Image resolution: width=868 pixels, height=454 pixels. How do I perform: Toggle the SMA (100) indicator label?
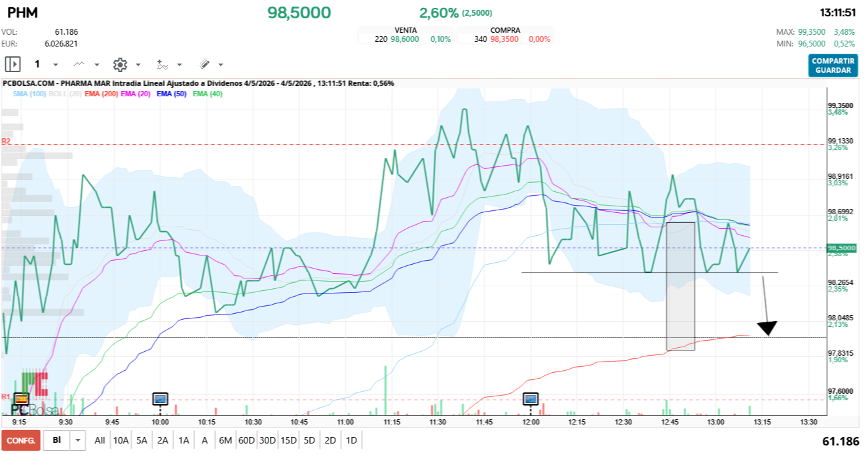pos(29,94)
